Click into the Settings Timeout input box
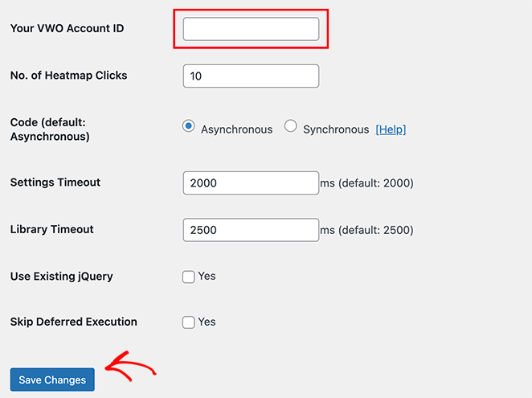532x398 pixels. (251, 183)
